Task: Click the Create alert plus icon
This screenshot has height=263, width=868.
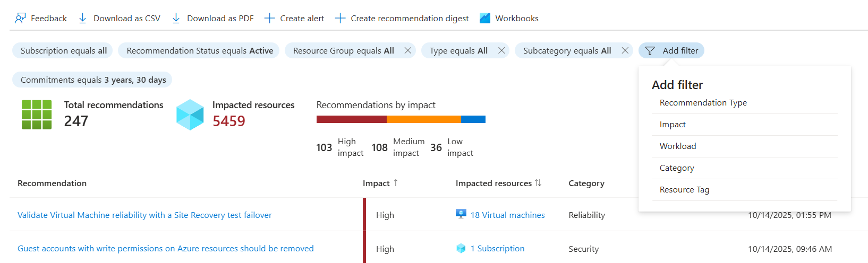Action: click(x=269, y=19)
